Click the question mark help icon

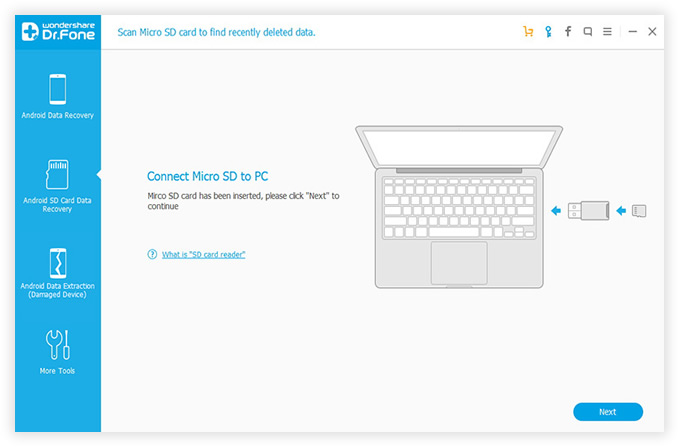152,254
